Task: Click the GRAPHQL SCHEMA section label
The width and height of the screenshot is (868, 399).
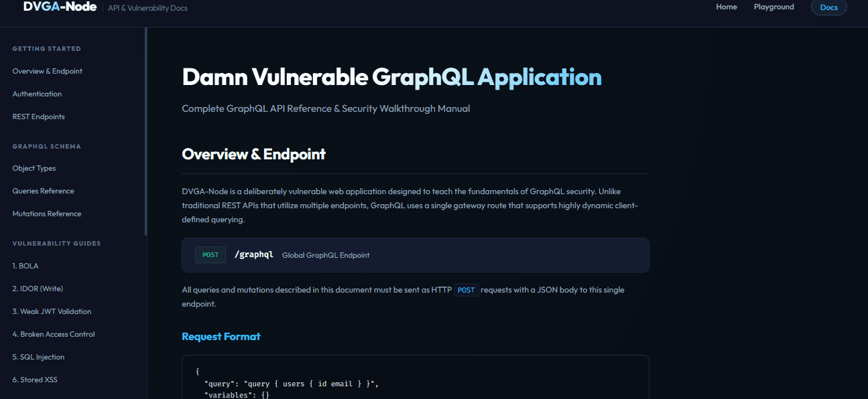Action: 46,146
